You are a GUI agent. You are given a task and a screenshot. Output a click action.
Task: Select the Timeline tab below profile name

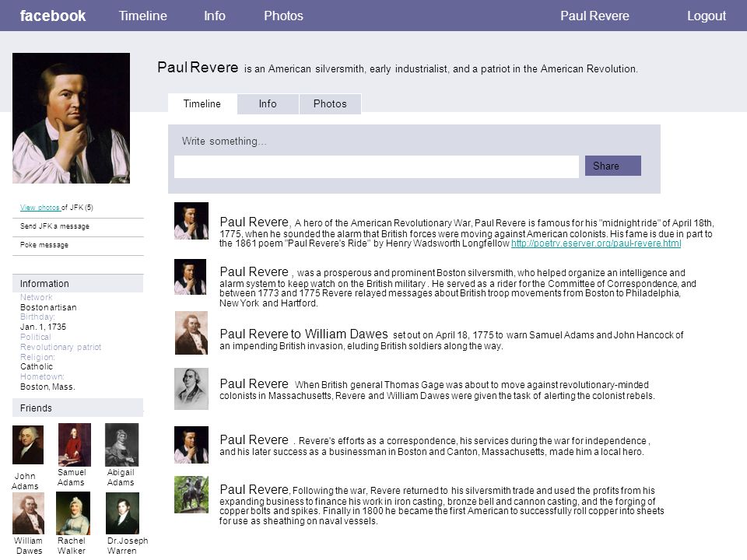tap(202, 103)
